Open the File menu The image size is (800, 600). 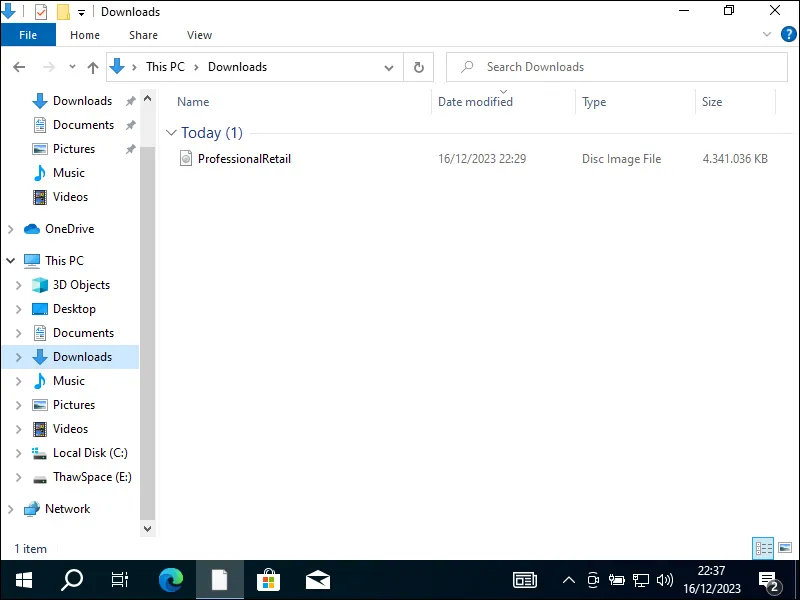click(28, 34)
